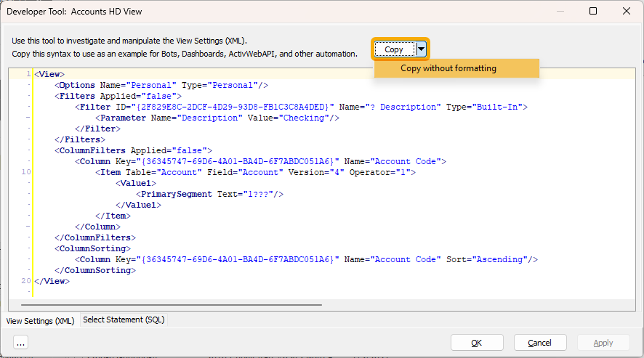Screen dimensions: 644x358
Task: Click the Copy button
Action: click(394, 49)
